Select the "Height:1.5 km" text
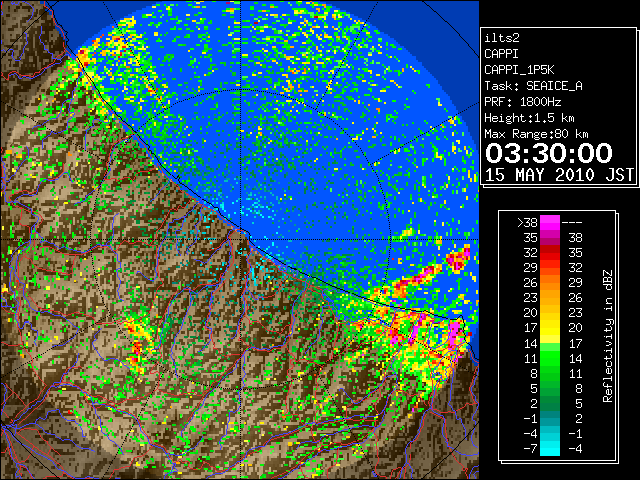Viewport: 640px width, 480px height. pos(529,118)
